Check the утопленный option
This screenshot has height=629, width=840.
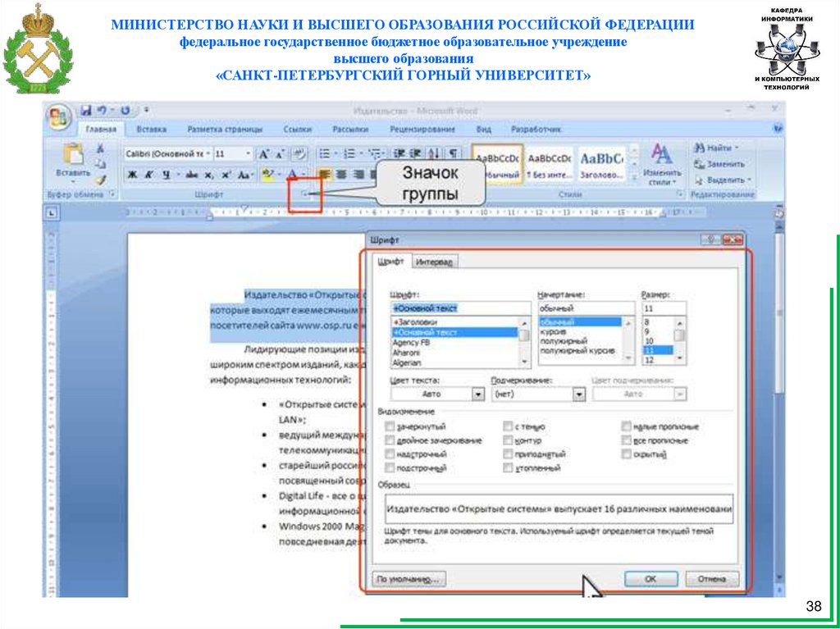[508, 467]
